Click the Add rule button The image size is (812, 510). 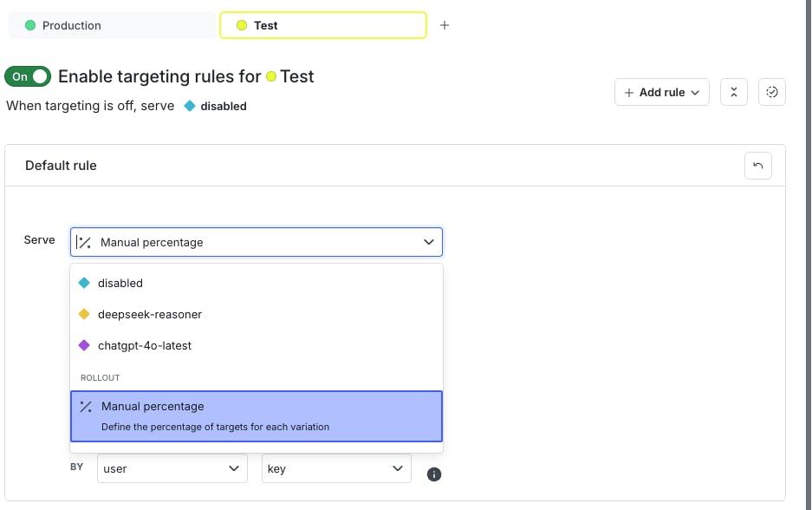click(662, 92)
